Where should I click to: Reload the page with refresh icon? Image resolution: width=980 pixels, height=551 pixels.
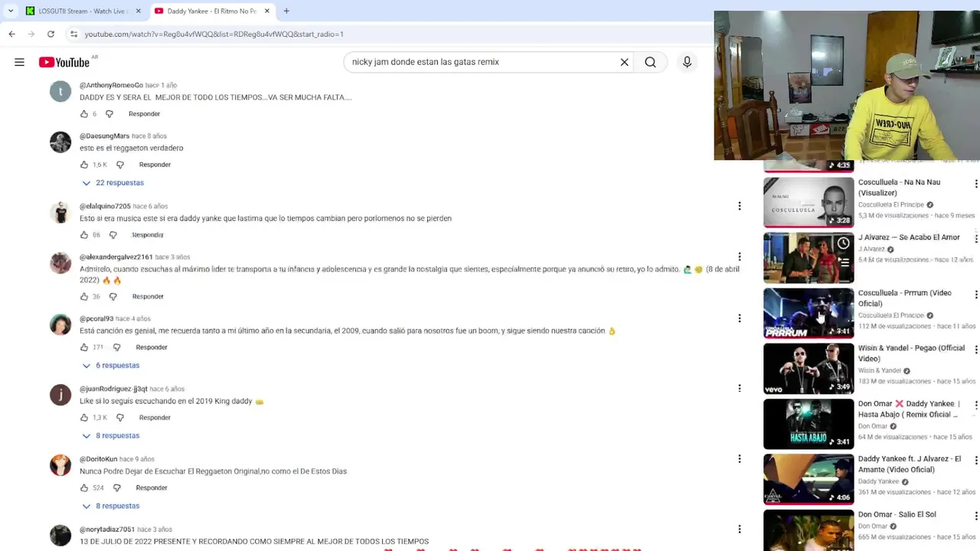(51, 34)
